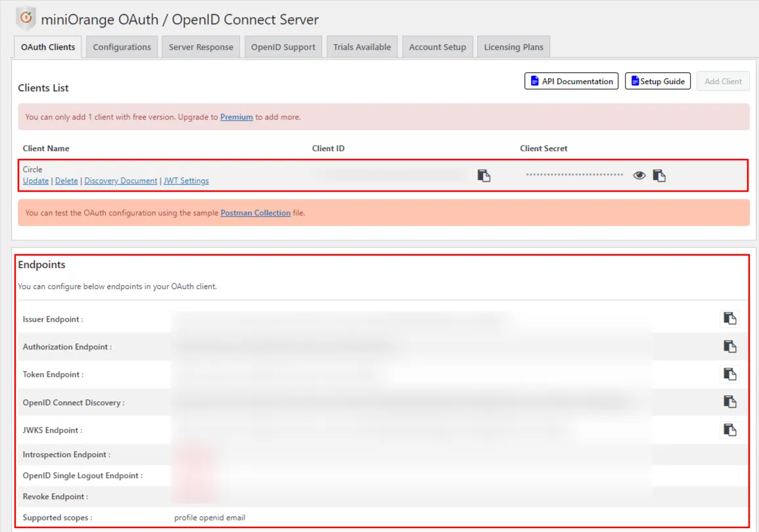Click the Clients List heading
The height and width of the screenshot is (532, 759).
point(43,88)
